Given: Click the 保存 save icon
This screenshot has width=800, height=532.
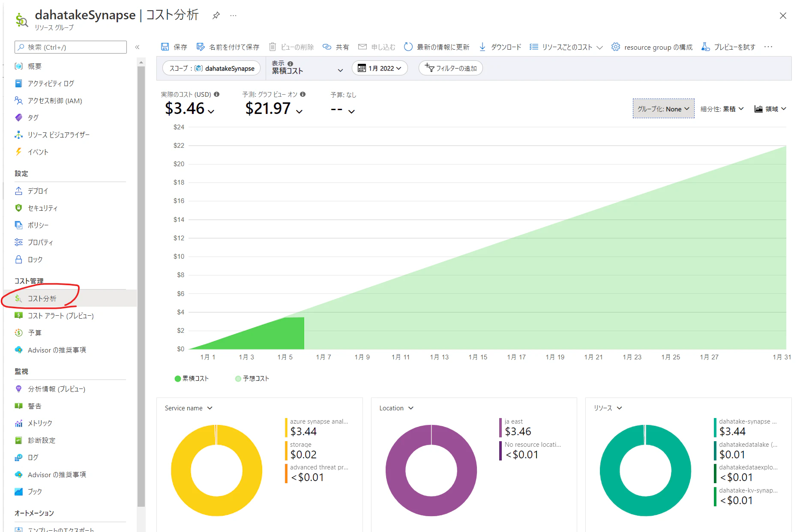Looking at the screenshot, I should click(x=165, y=47).
